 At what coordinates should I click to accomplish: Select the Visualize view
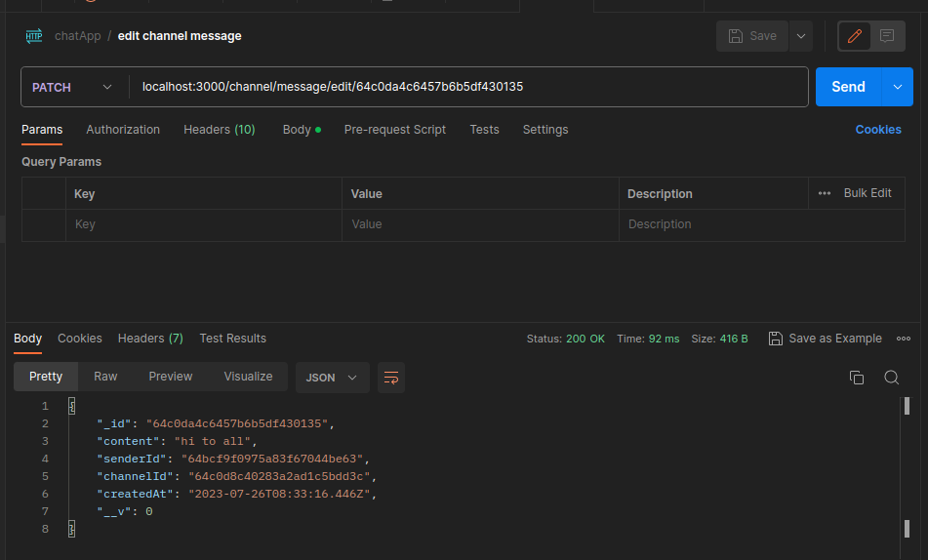[x=248, y=377]
